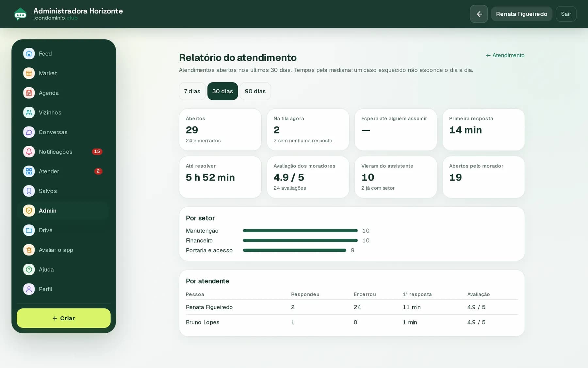Click Renata Figueiredo in the atendente table
This screenshot has height=368, width=588.
coord(209,307)
